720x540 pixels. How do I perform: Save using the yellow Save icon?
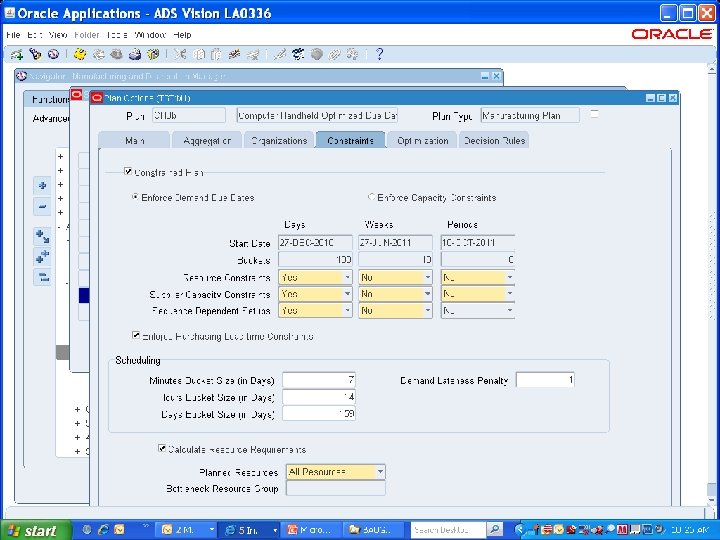tap(80, 55)
